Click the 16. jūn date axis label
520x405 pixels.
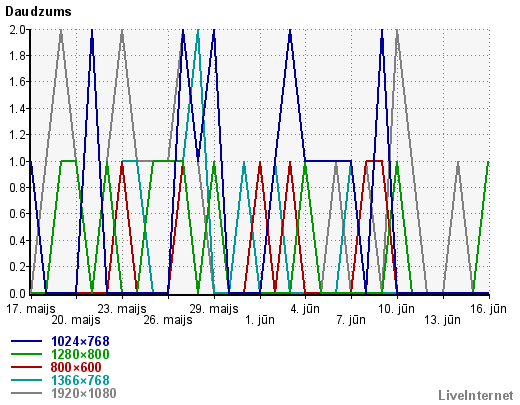[x=488, y=309]
